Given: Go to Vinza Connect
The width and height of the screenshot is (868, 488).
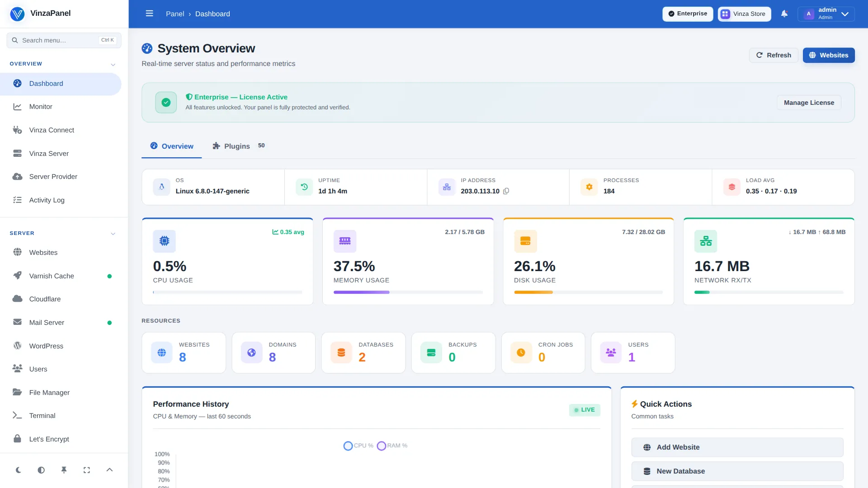Looking at the screenshot, I should (x=61, y=130).
